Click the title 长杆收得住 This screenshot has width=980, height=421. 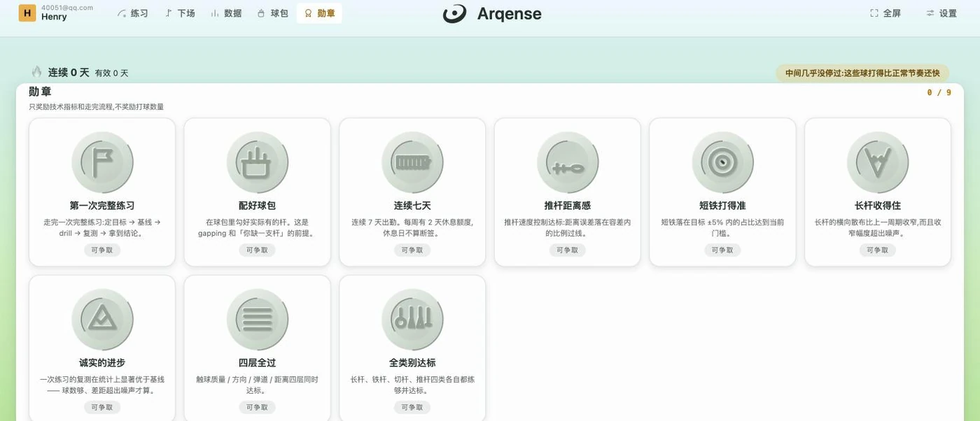(878, 206)
